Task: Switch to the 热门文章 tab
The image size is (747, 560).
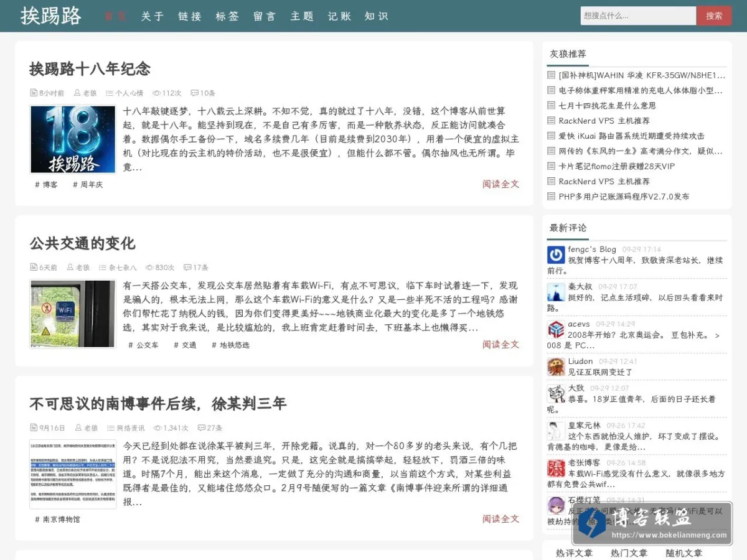Action: tap(629, 553)
